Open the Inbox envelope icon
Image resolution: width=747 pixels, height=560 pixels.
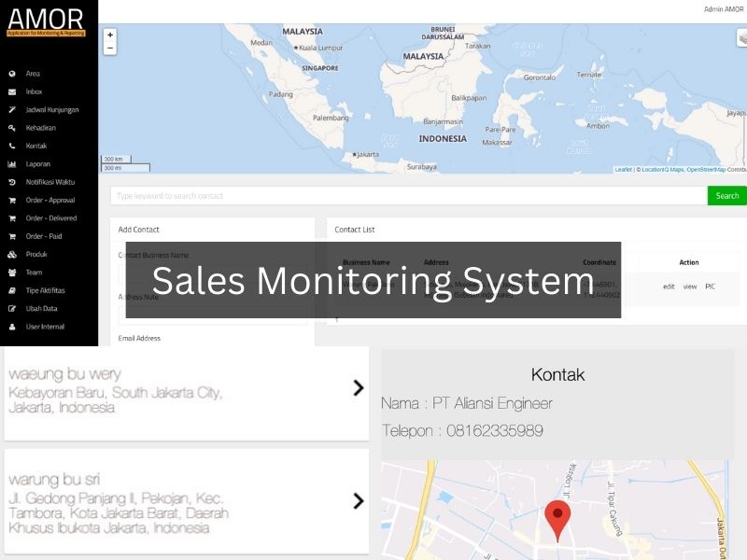point(12,91)
